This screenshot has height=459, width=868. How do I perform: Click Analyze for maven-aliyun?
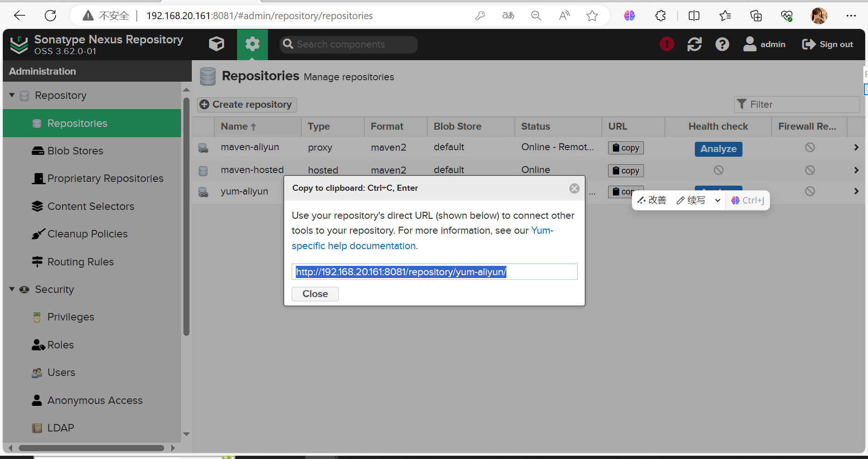[718, 149]
